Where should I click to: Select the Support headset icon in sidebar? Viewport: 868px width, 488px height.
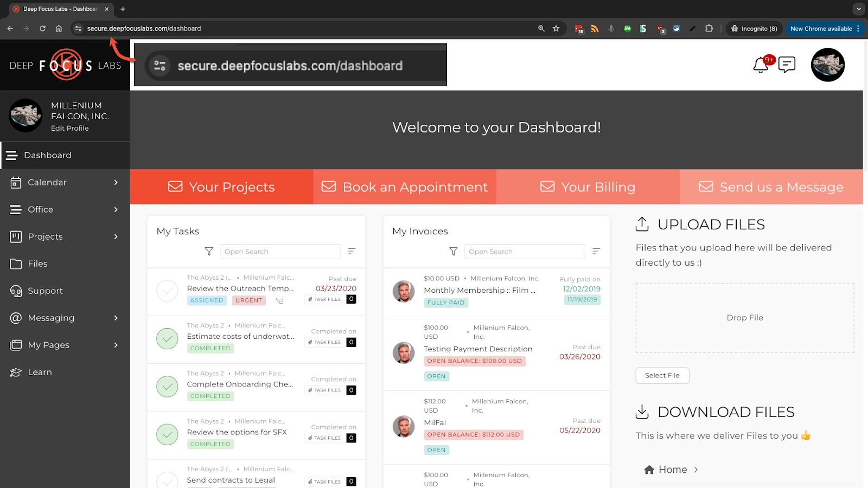pyautogui.click(x=15, y=291)
